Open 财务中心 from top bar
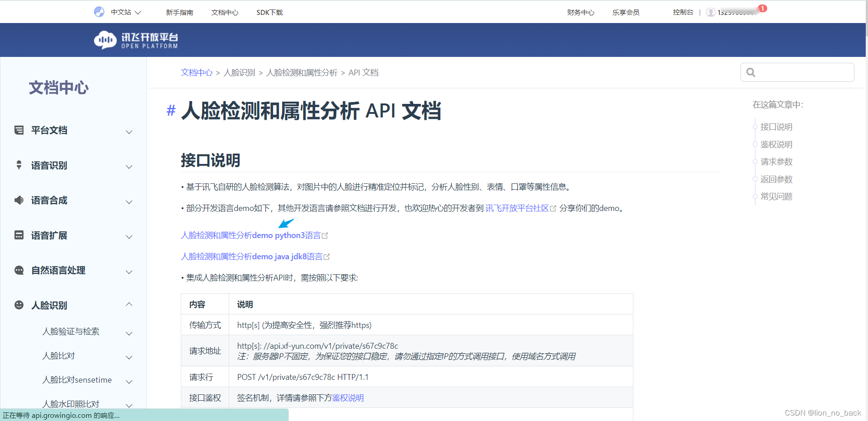The height and width of the screenshot is (421, 868). click(581, 12)
